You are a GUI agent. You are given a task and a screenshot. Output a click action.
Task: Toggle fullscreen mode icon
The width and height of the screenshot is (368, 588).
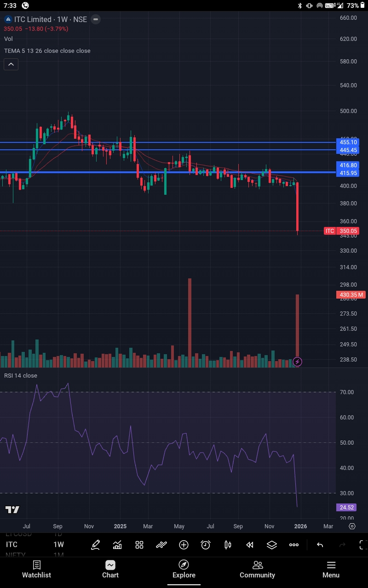point(362,545)
